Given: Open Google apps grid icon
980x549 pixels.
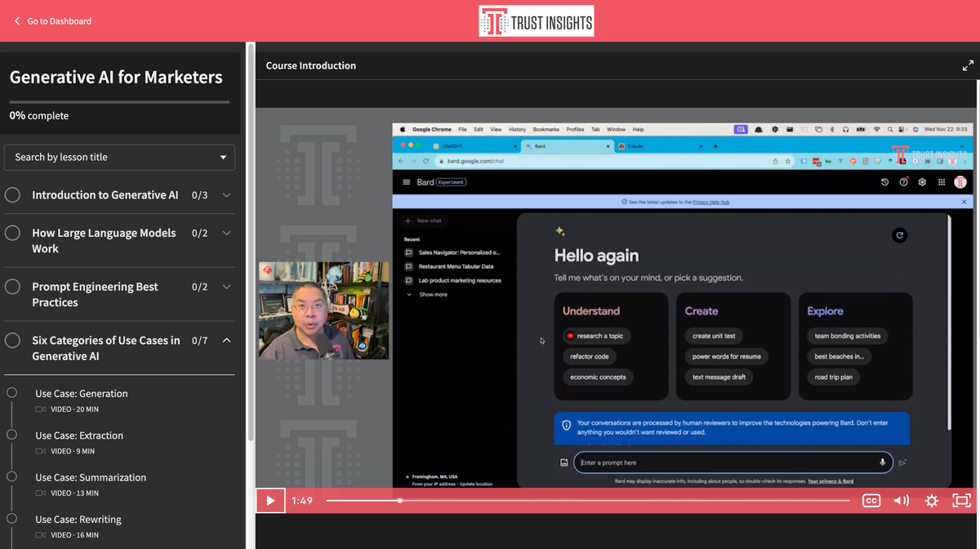Looking at the screenshot, I should [x=942, y=182].
